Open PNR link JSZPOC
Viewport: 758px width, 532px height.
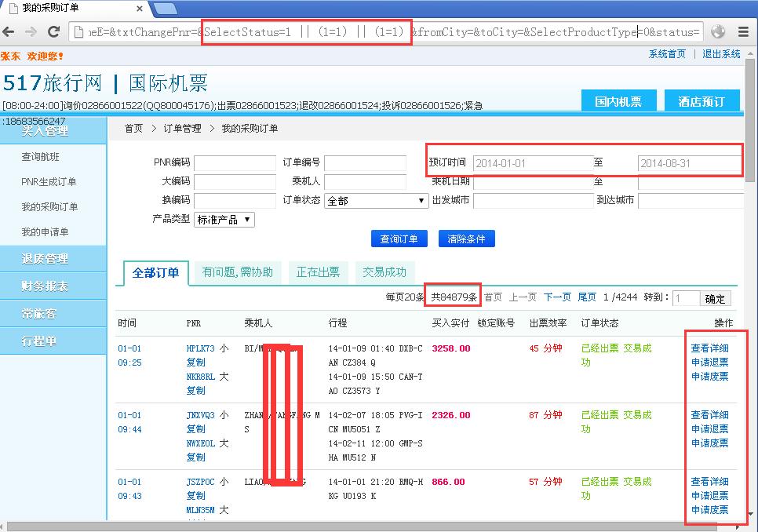tap(201, 482)
